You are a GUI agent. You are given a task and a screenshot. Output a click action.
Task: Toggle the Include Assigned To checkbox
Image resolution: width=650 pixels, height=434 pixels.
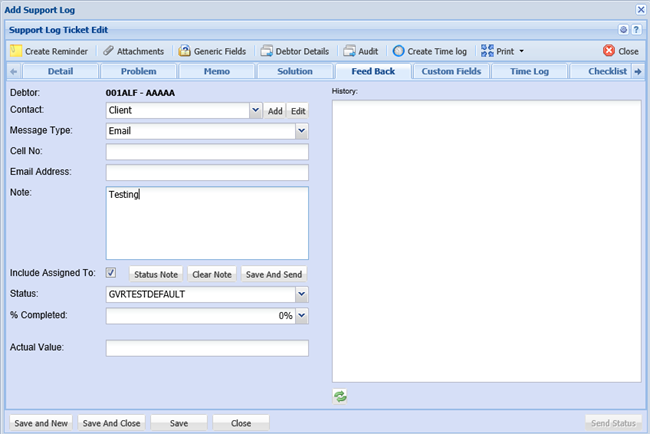pos(111,273)
